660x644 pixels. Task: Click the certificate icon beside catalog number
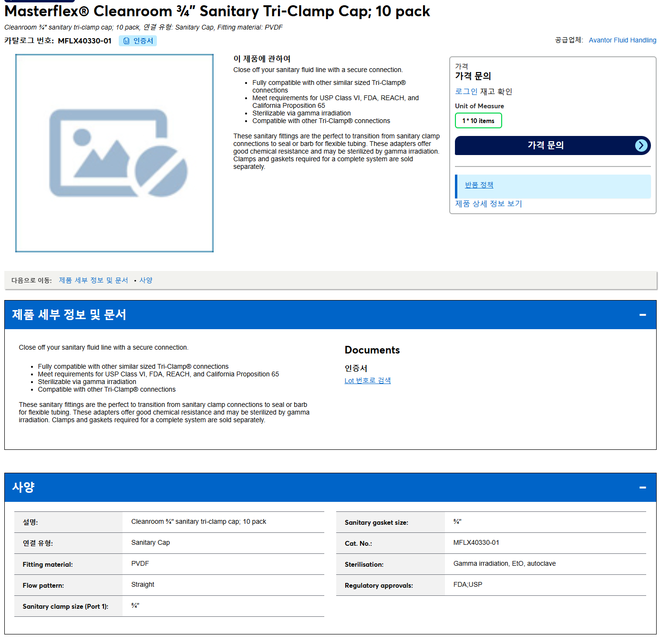(x=126, y=41)
